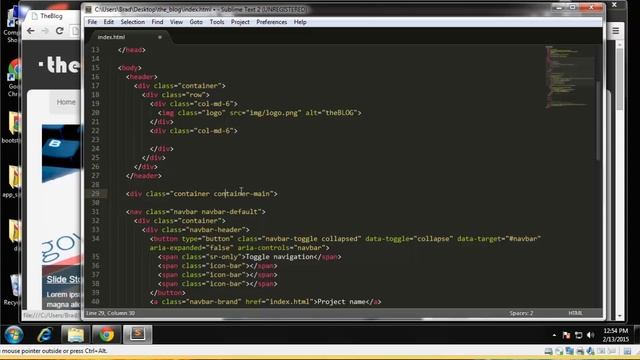Open the Find menu
This screenshot has width=640, height=360.
157,22
